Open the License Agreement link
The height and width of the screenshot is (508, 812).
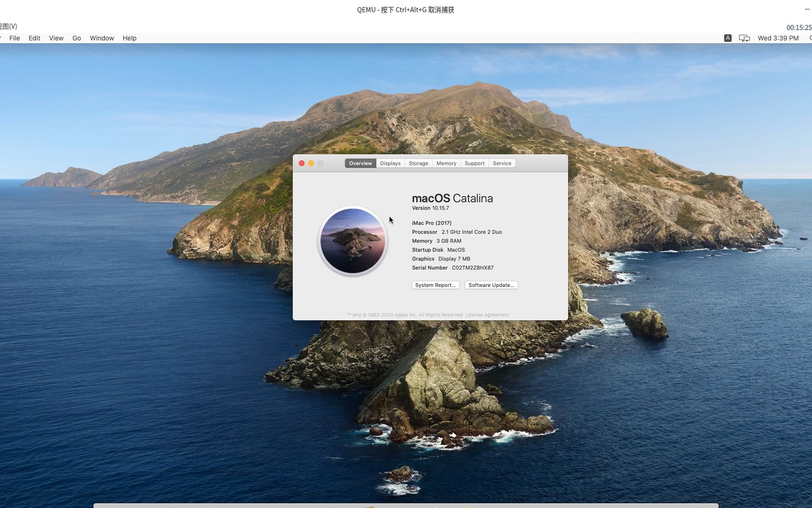487,315
